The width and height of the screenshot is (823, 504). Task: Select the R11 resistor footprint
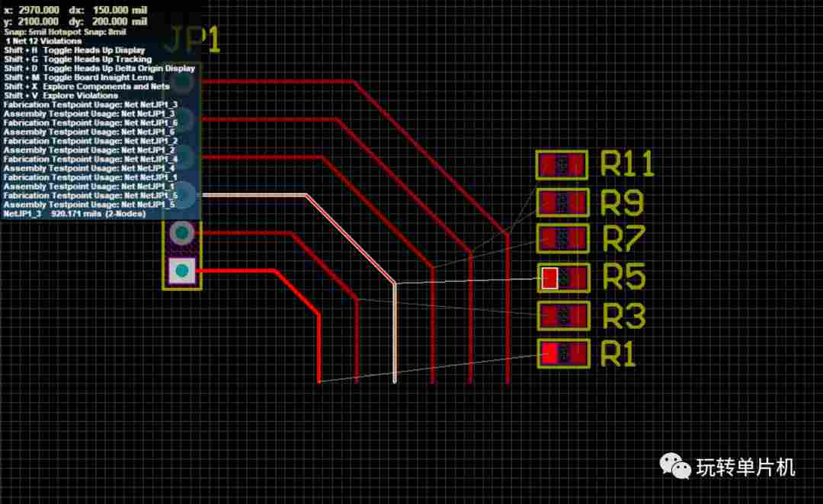click(x=562, y=165)
